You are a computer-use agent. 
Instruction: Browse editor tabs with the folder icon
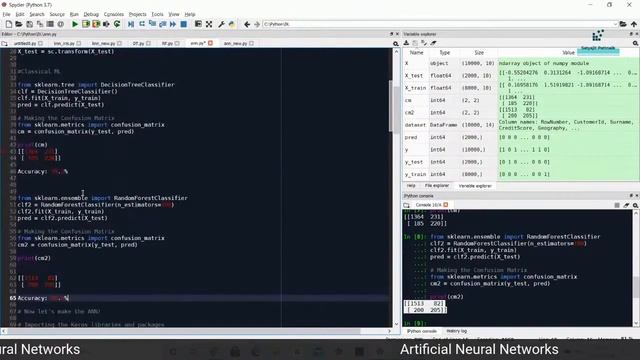coord(4,43)
